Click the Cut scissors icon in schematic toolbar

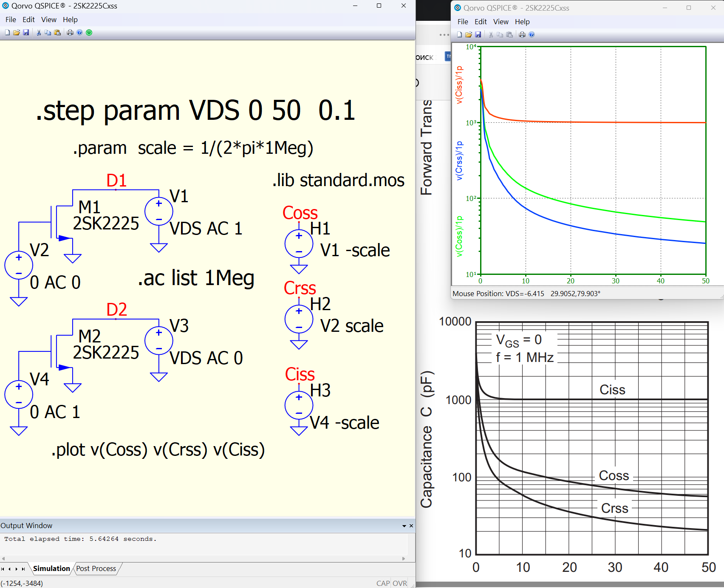39,33
